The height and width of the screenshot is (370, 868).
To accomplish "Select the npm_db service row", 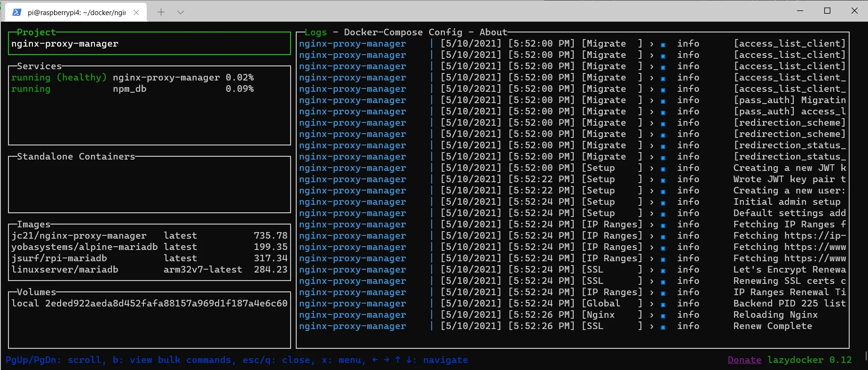I will (x=150, y=89).
